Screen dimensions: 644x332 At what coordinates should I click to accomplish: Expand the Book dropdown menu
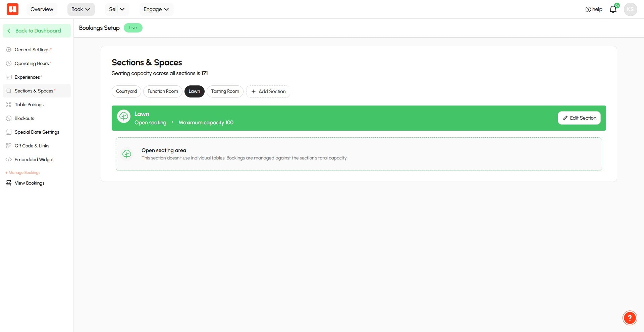click(x=81, y=9)
